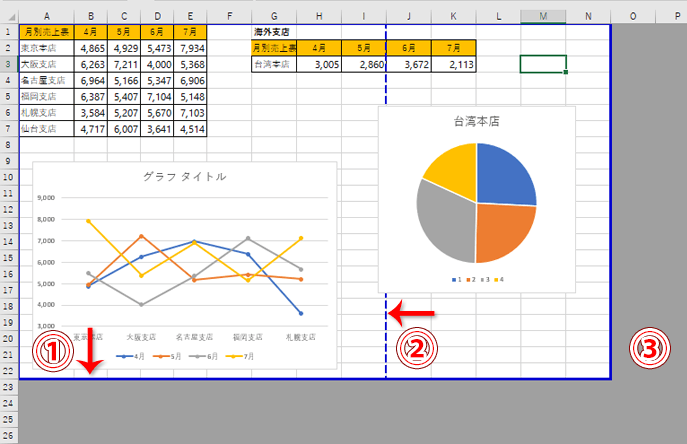The width and height of the screenshot is (687, 444).
Task: Click cell with value 7,104
Action: pos(157,96)
